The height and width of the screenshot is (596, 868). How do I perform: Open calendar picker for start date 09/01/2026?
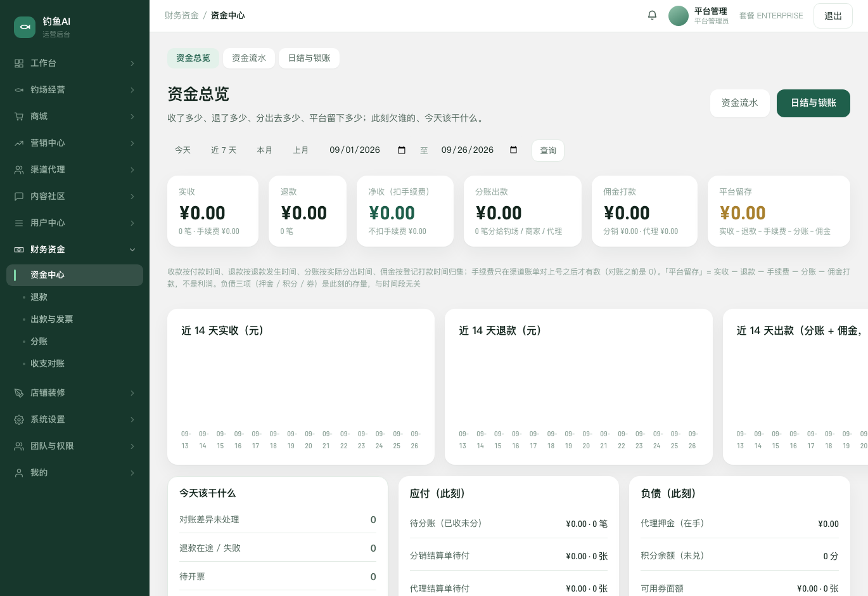(x=402, y=150)
